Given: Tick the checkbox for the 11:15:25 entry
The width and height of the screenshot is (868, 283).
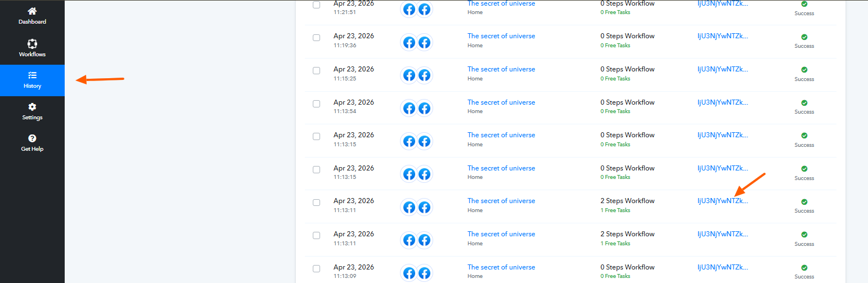Looking at the screenshot, I should tap(316, 71).
